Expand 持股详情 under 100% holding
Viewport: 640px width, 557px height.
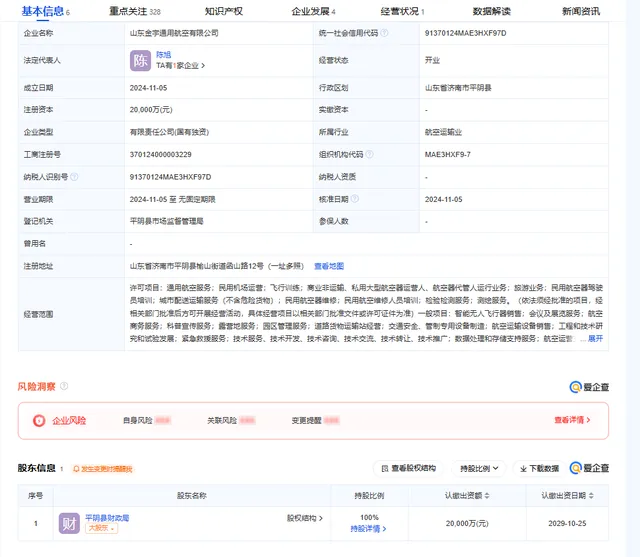click(x=368, y=529)
